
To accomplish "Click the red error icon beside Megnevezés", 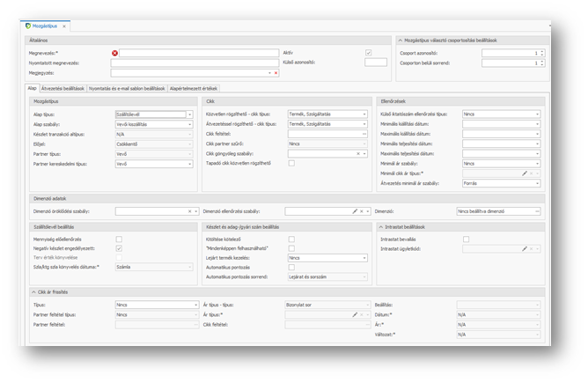I will [x=114, y=53].
